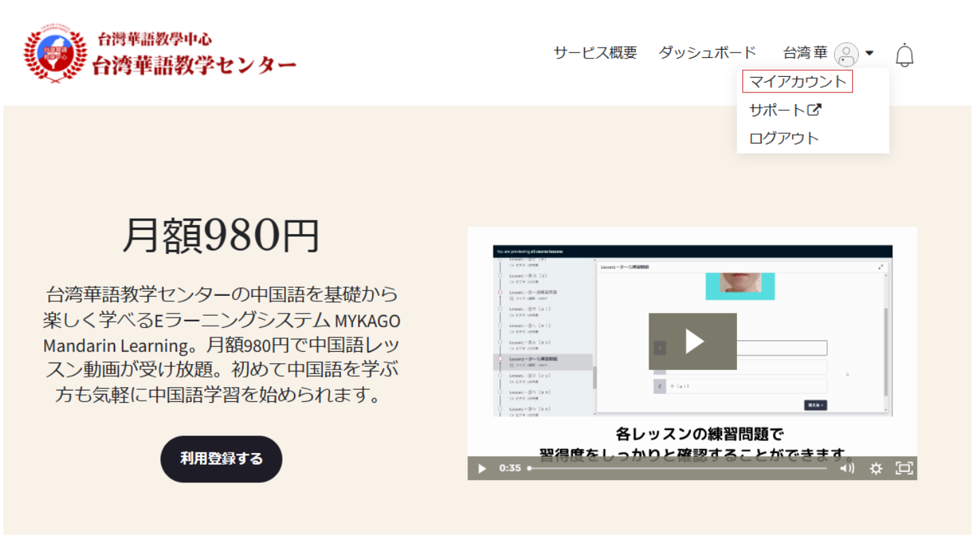Click the 月額980円 heading
Screen dimensions: 980x551
coord(220,236)
